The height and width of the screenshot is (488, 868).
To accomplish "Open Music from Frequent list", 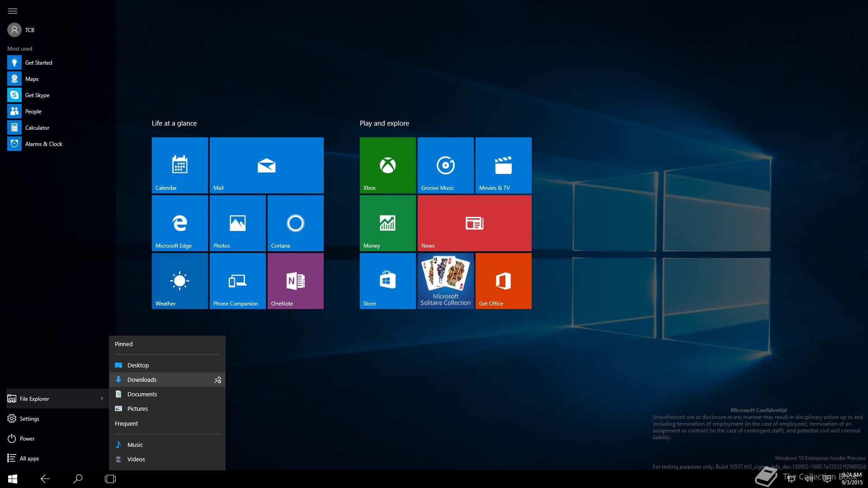I will (x=167, y=445).
